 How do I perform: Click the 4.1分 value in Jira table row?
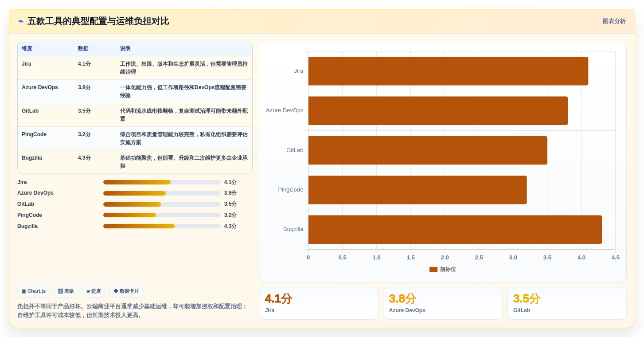coord(84,64)
